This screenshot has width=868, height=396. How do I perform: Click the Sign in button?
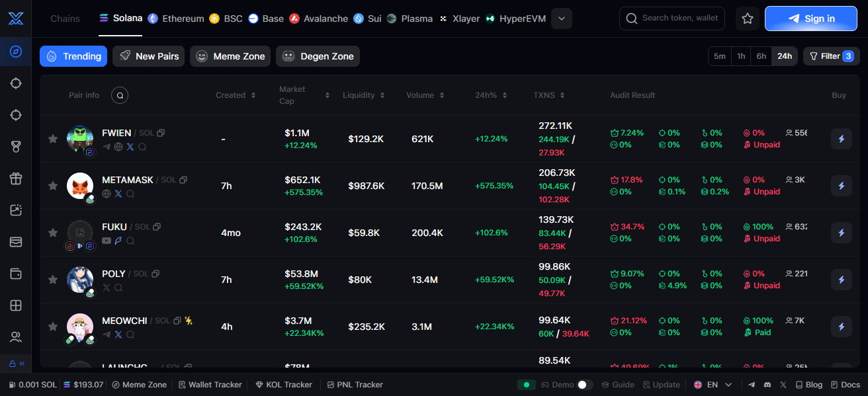[810, 19]
